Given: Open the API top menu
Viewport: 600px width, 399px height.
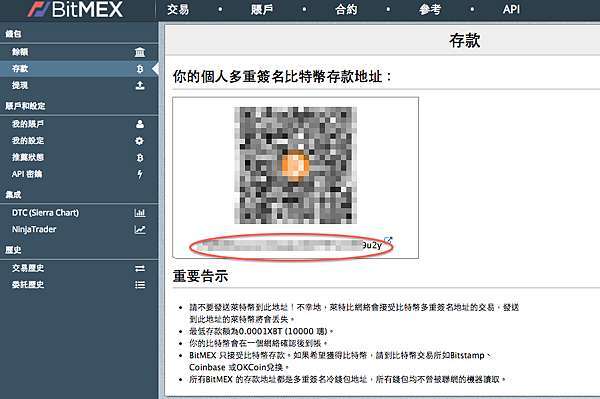Looking at the screenshot, I should (511, 9).
